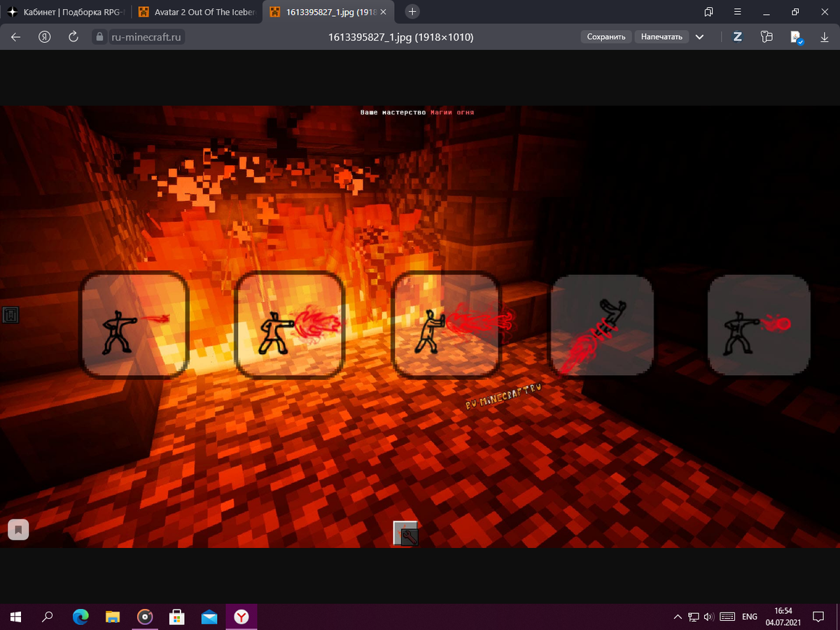Click the small sidebar icon at left edge

click(10, 316)
